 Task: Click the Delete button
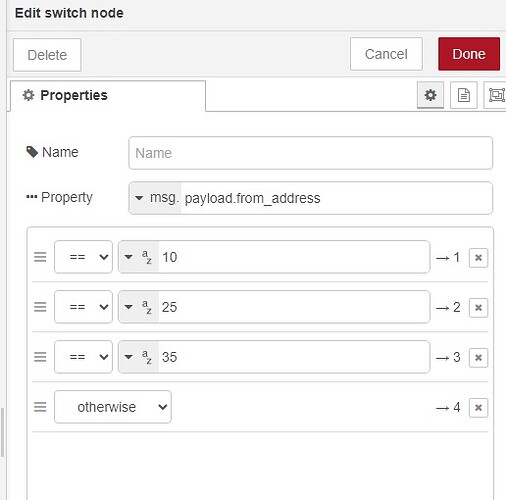47,55
